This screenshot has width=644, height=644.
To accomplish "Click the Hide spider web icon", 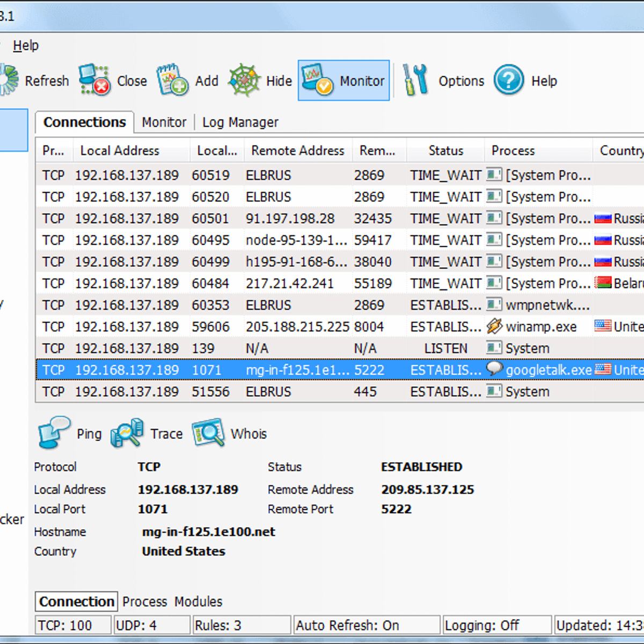I will pos(244,80).
